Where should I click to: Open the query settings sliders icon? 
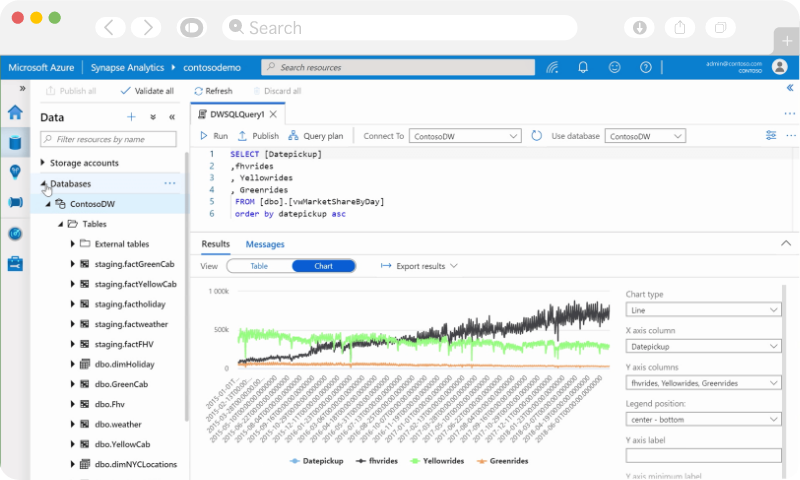click(771, 135)
